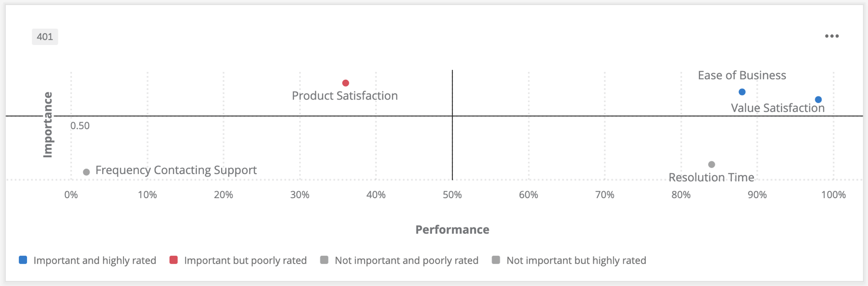This screenshot has width=868, height=286.
Task: Hide the 'Important and highly rated' legend series
Action: coord(94,260)
